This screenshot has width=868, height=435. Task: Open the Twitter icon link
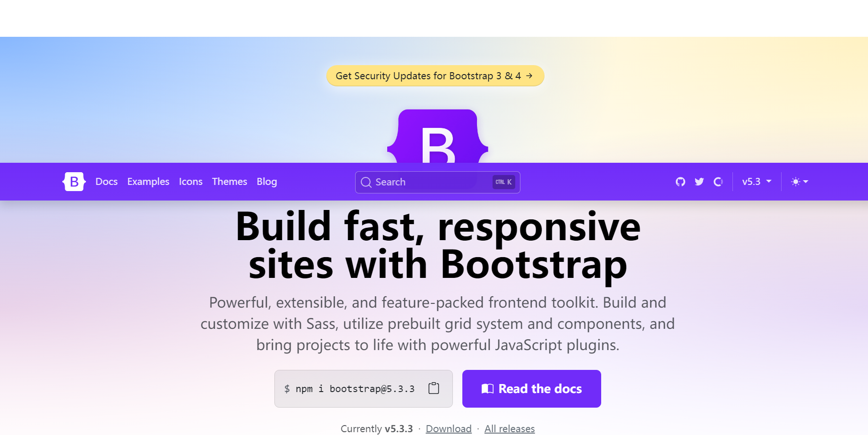699,182
